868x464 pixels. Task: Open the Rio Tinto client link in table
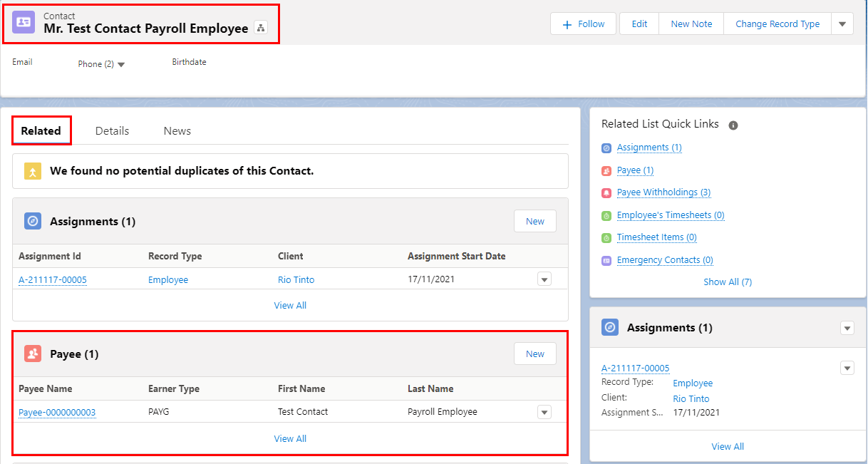[x=296, y=280]
